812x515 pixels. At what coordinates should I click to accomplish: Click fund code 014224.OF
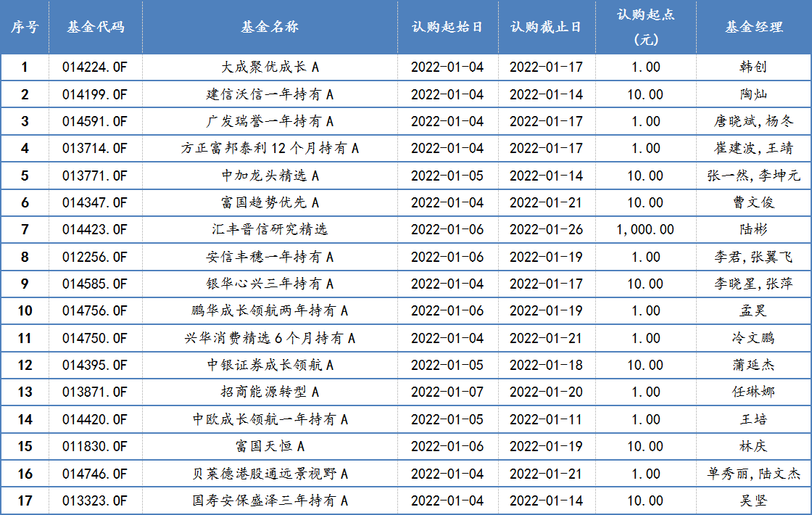95,67
